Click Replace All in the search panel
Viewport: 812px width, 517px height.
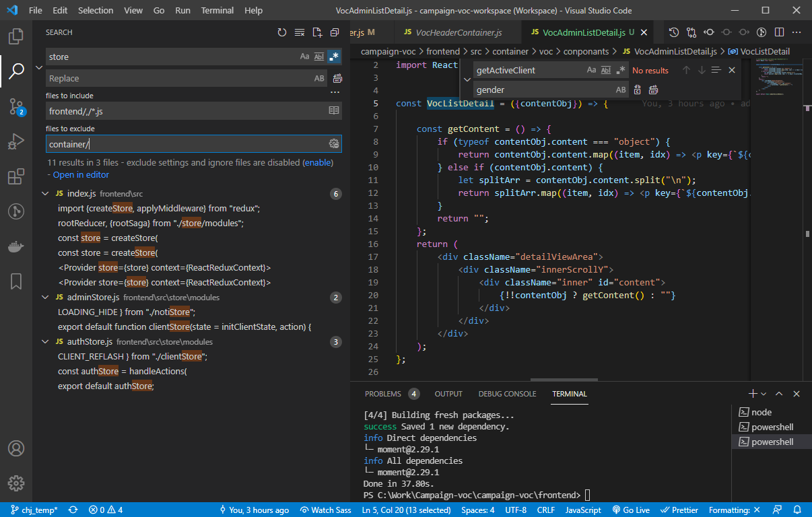[x=338, y=78]
